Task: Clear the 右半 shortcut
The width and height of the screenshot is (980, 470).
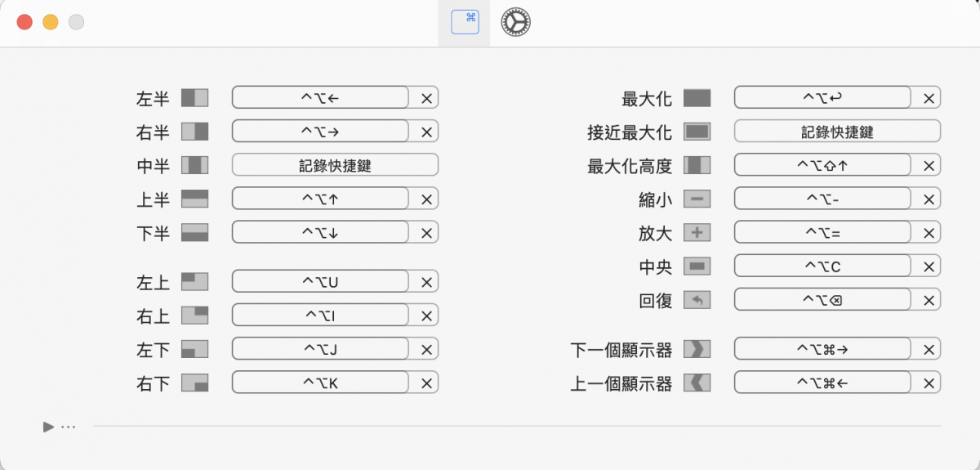Action: pos(426,132)
